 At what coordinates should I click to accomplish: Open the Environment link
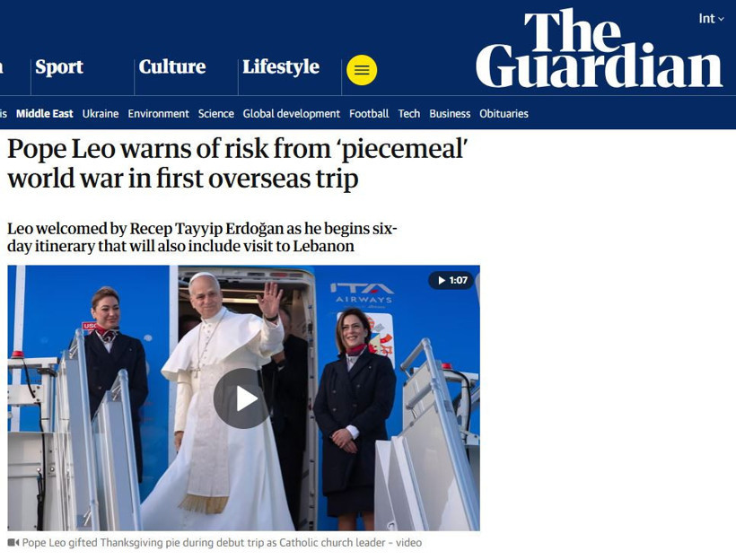158,114
